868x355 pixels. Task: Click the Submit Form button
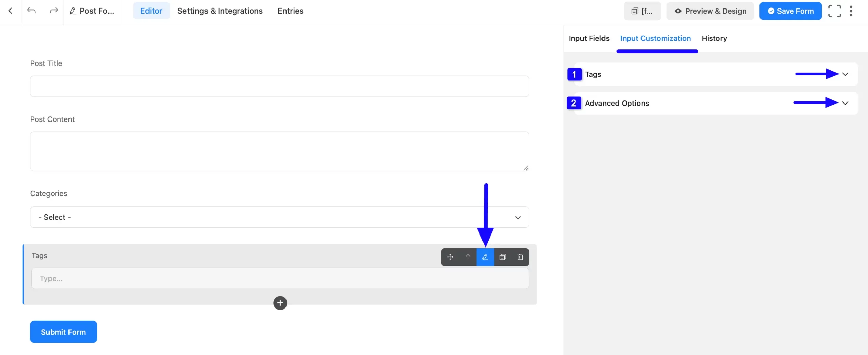click(63, 332)
